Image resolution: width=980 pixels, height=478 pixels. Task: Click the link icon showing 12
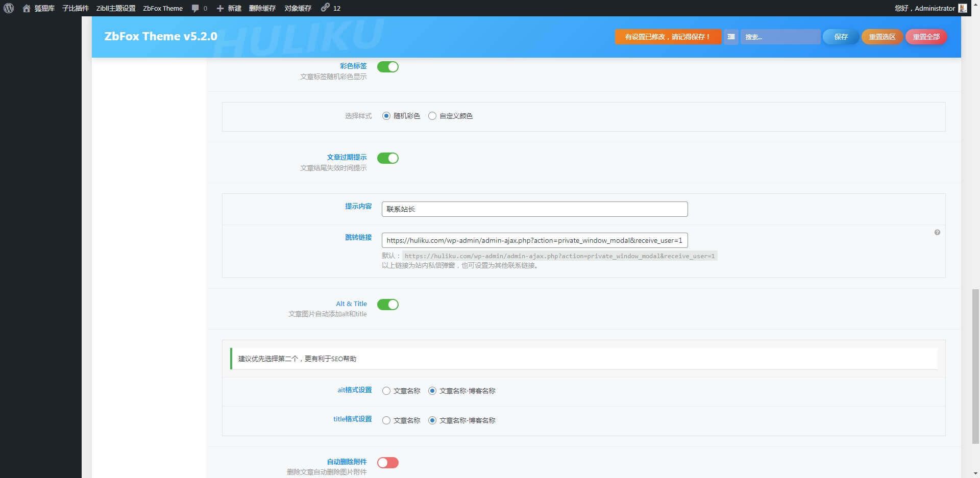coord(325,8)
